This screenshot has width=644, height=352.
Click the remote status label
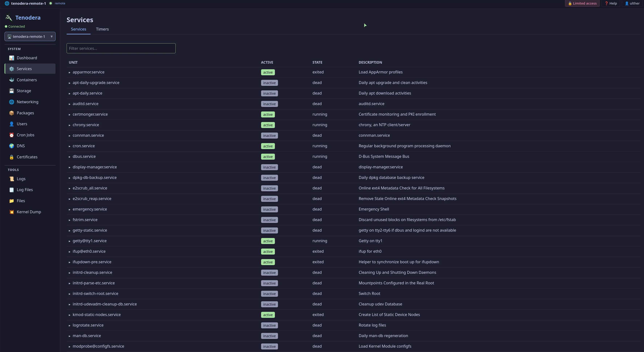click(x=60, y=3)
